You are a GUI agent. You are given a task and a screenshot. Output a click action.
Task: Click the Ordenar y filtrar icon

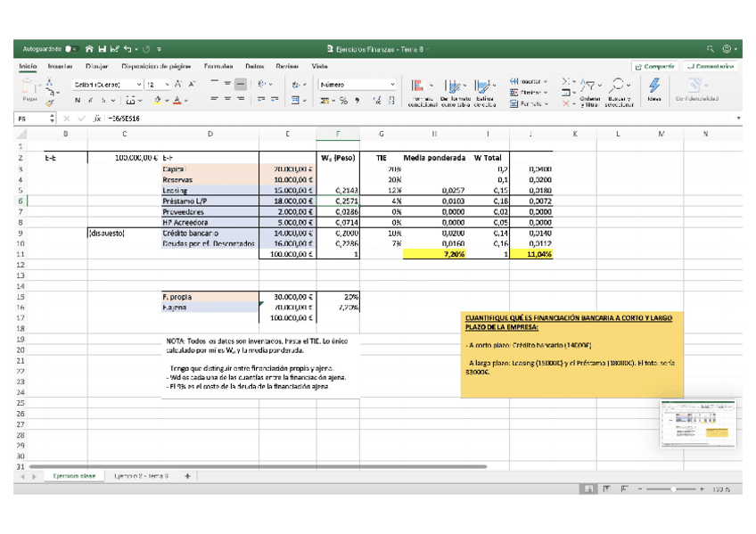588,86
